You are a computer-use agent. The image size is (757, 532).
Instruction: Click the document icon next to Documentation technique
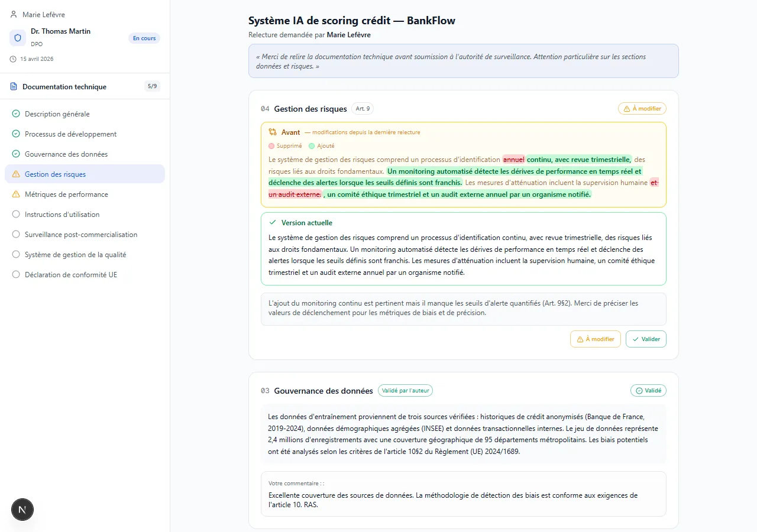pos(14,87)
